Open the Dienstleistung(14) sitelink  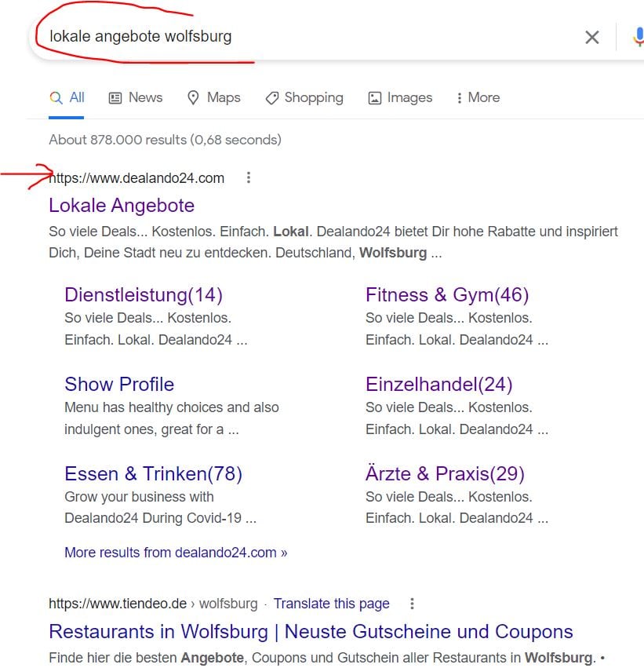click(144, 295)
